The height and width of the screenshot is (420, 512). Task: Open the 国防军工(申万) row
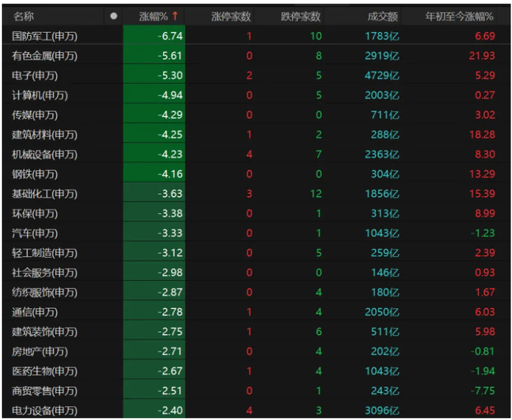[x=256, y=36]
